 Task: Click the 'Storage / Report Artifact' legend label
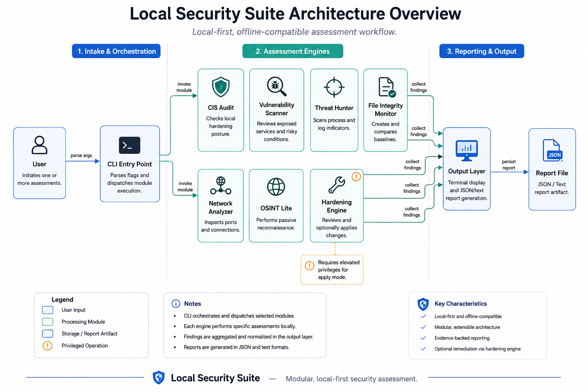(x=90, y=334)
